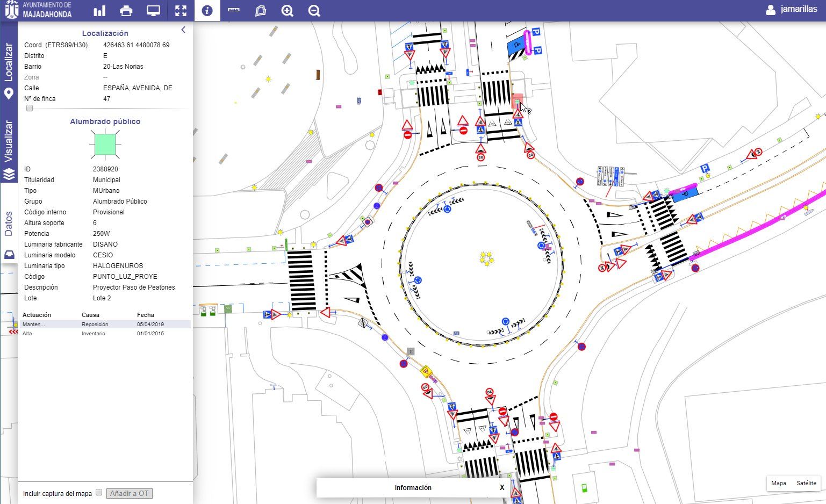Select the information identify tool

pyautogui.click(x=207, y=11)
